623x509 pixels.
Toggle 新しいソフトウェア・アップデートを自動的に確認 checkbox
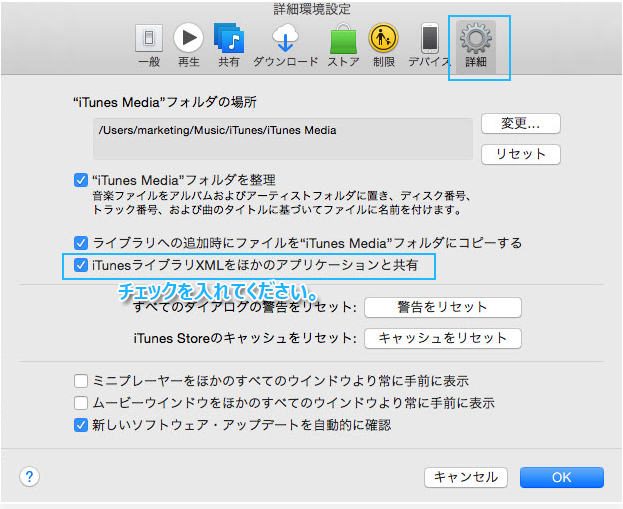tap(81, 425)
